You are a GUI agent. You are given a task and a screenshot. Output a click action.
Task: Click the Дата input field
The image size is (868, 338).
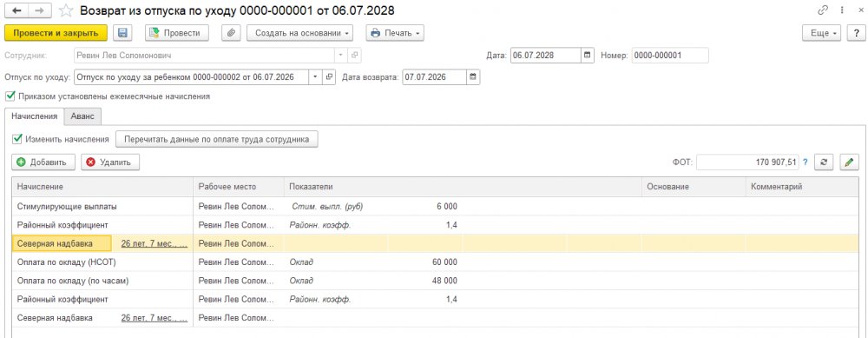coord(545,56)
